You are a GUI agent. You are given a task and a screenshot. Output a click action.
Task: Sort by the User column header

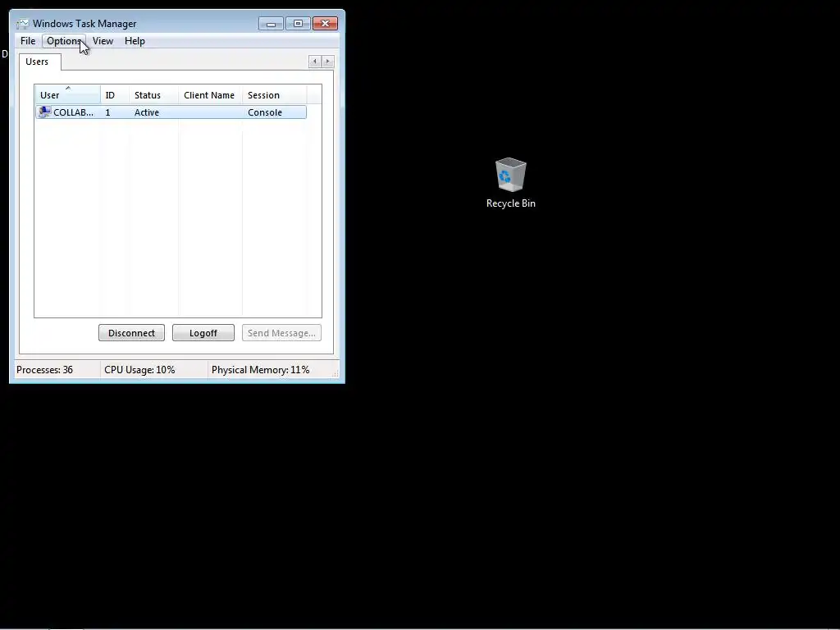point(67,95)
